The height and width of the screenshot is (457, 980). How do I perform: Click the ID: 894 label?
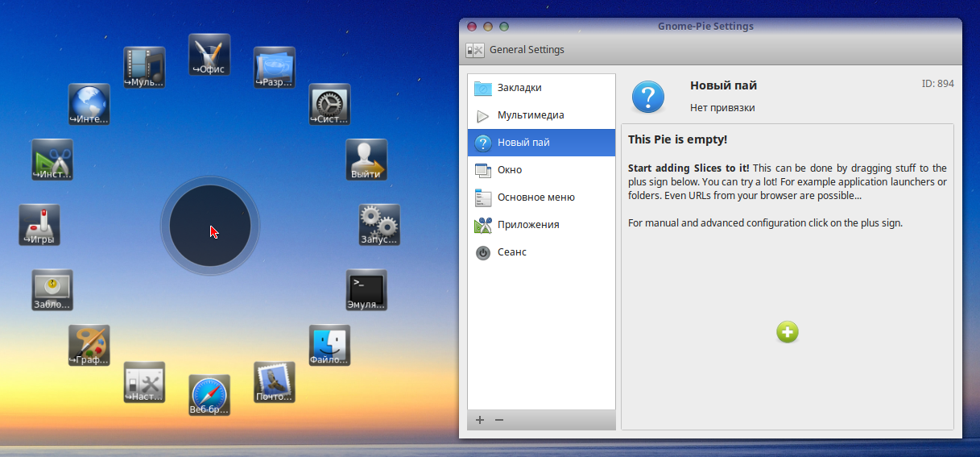click(937, 84)
